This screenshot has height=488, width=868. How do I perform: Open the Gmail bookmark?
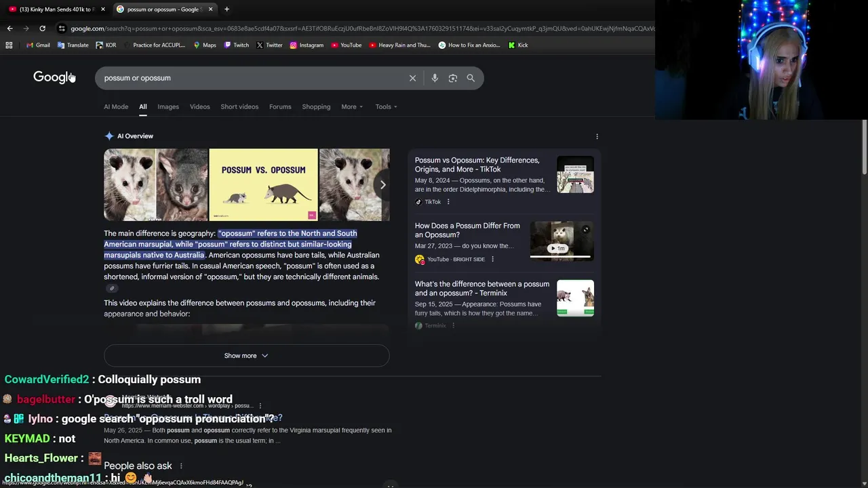[38, 45]
